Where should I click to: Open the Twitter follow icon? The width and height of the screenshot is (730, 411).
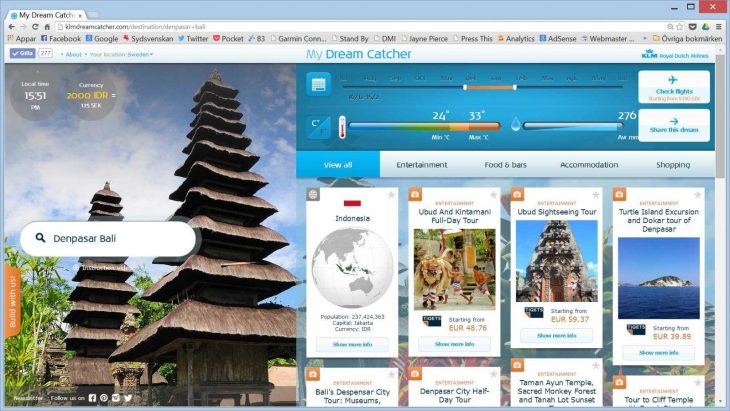click(128, 398)
